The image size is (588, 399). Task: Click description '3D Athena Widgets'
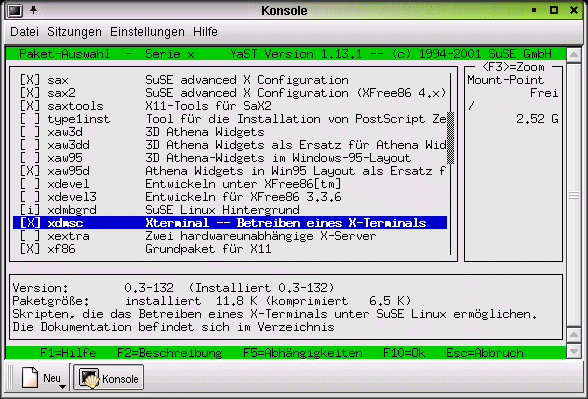(205, 132)
